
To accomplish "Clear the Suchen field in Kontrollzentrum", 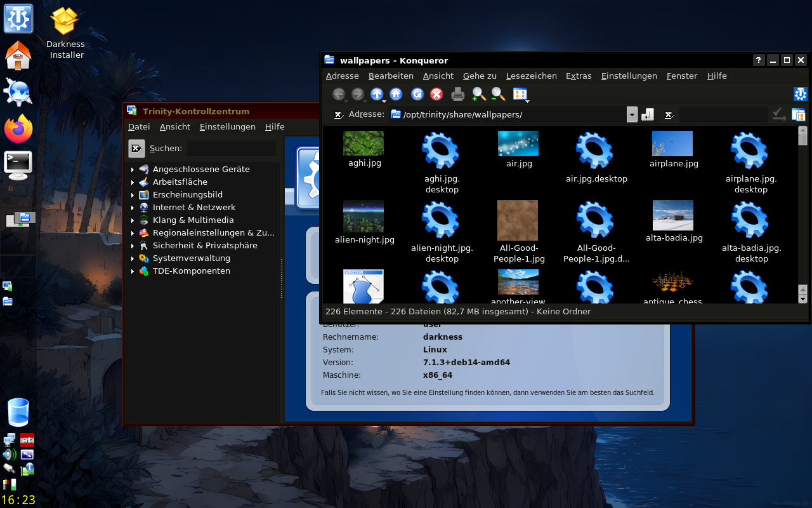I will [x=136, y=149].
